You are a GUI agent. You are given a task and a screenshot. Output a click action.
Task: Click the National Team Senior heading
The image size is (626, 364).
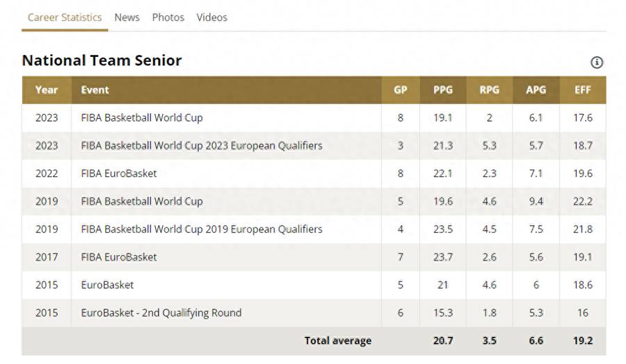pos(102,60)
